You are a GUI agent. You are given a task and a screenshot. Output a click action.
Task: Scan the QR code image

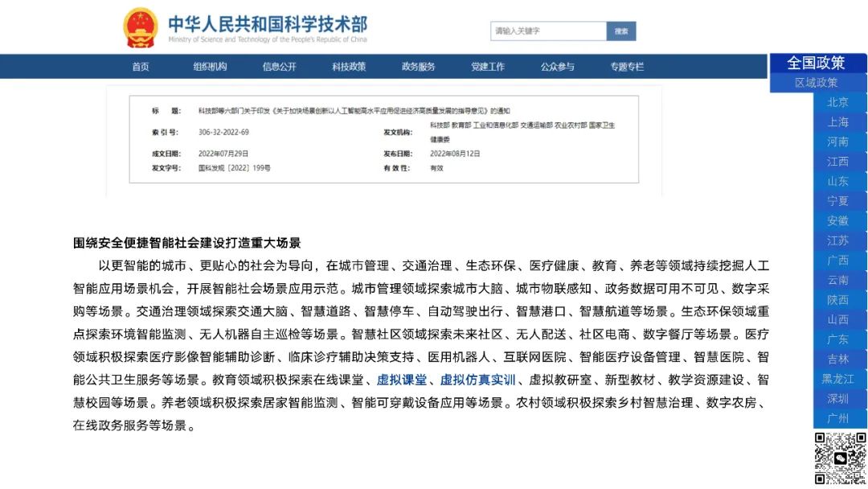pos(841,458)
